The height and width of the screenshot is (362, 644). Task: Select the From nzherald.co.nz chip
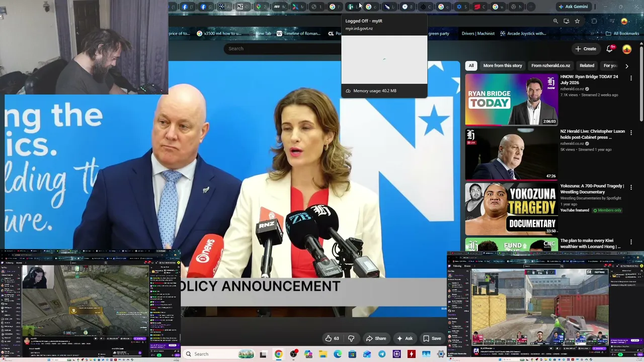(550, 65)
